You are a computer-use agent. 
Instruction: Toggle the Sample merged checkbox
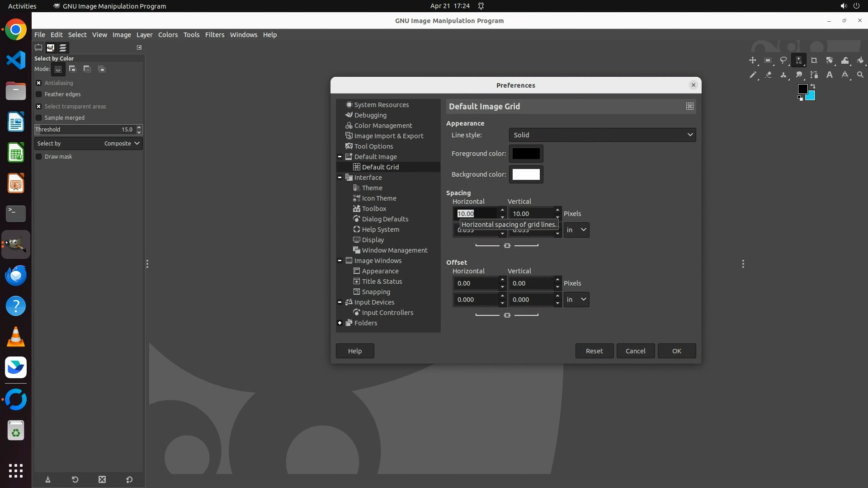tap(39, 118)
